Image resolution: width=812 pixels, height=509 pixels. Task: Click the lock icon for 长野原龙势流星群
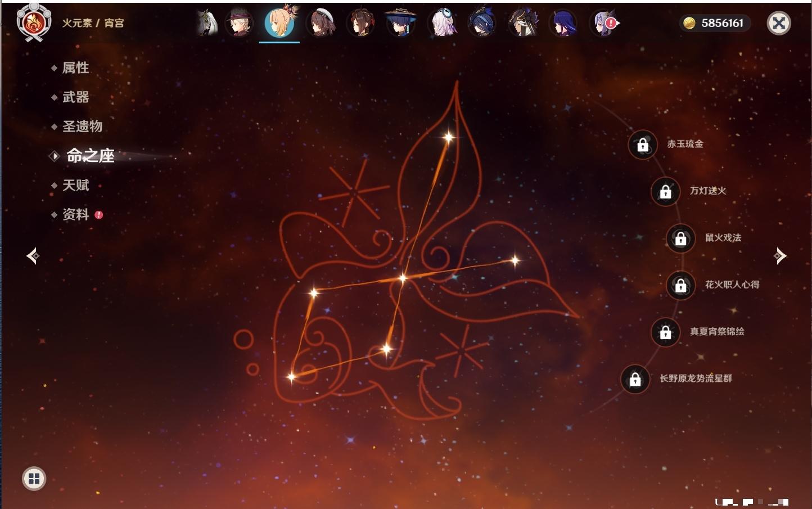click(635, 379)
